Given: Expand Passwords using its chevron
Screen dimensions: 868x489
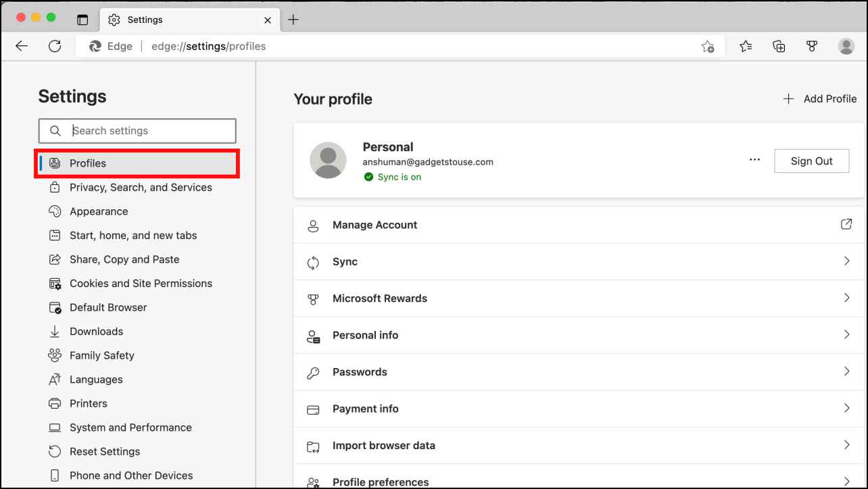Looking at the screenshot, I should [x=846, y=371].
